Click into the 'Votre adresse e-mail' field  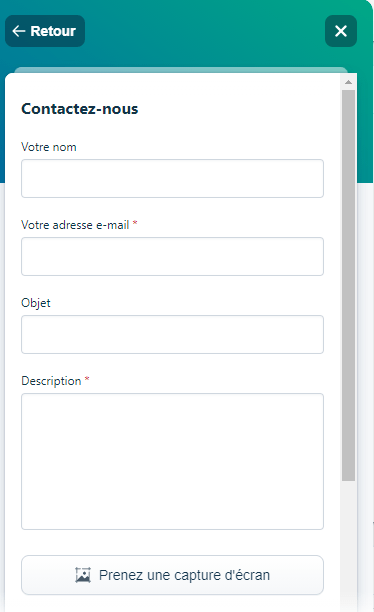point(172,256)
